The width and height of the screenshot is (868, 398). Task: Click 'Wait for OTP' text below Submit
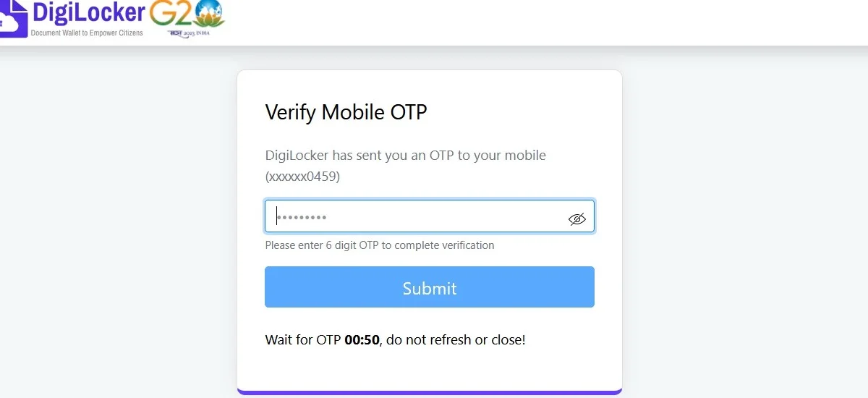coord(303,339)
